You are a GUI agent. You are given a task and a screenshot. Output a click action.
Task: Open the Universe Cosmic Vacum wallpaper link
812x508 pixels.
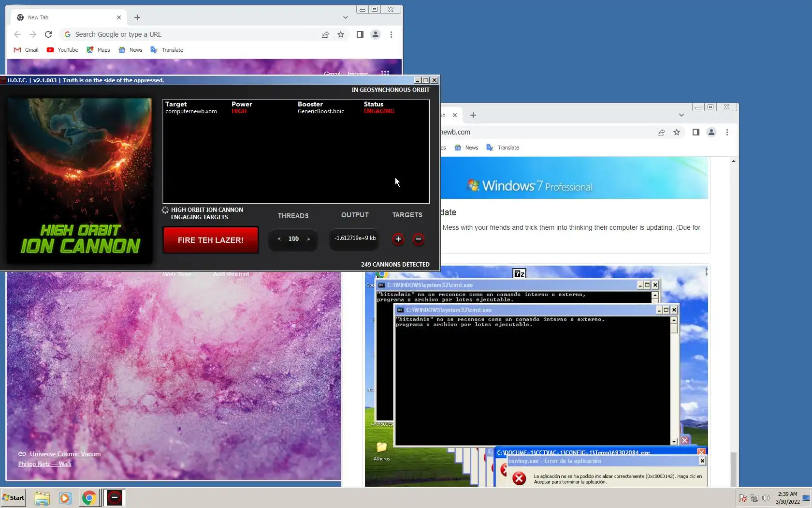[65, 454]
